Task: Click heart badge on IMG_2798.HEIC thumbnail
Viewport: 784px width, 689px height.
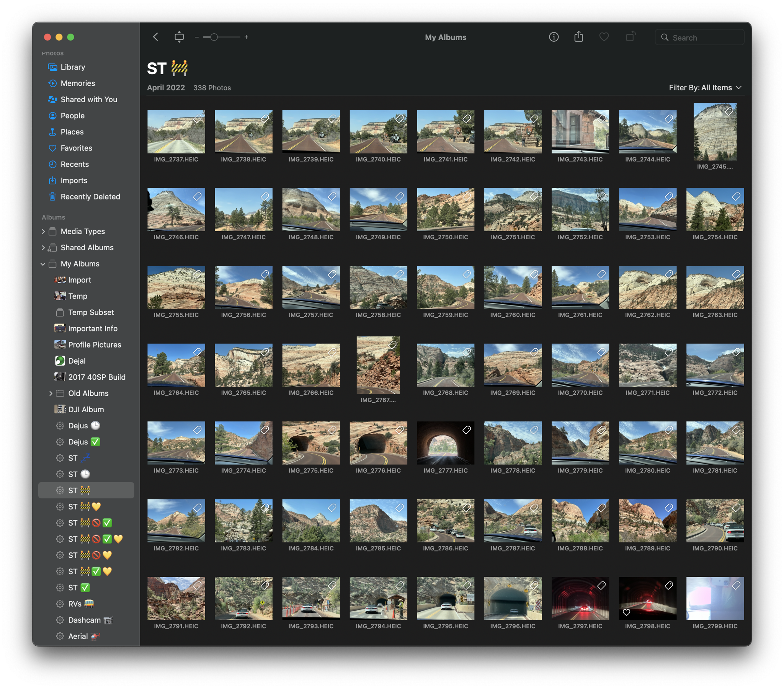Action: [x=626, y=612]
